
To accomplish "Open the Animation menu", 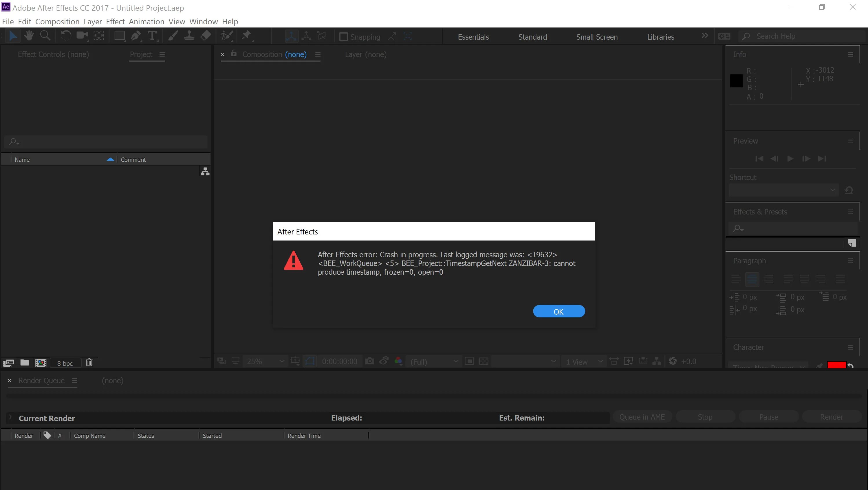I will click(147, 21).
